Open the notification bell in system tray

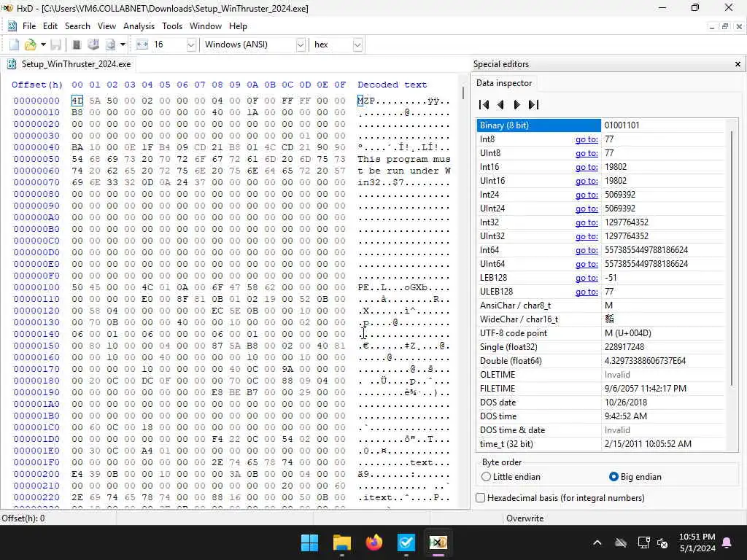point(727,542)
